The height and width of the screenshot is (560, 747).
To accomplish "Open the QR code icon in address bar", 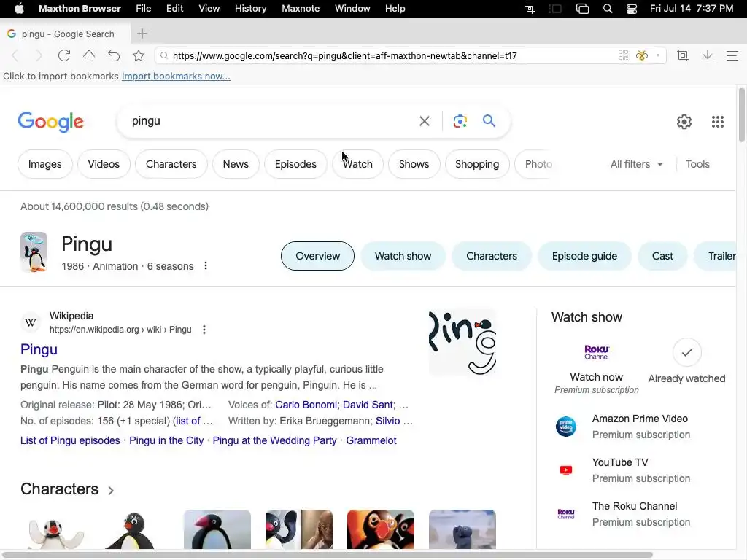I will (623, 55).
